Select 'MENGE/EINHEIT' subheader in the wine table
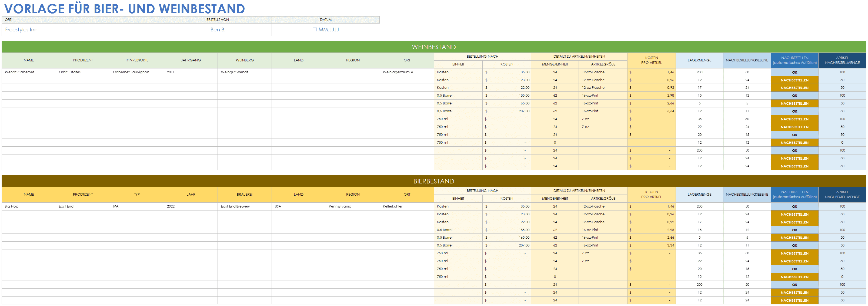 (x=555, y=64)
